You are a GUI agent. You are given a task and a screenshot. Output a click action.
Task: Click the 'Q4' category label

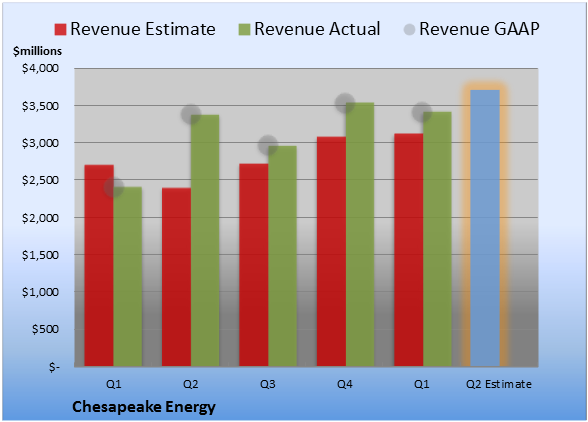[345, 384]
